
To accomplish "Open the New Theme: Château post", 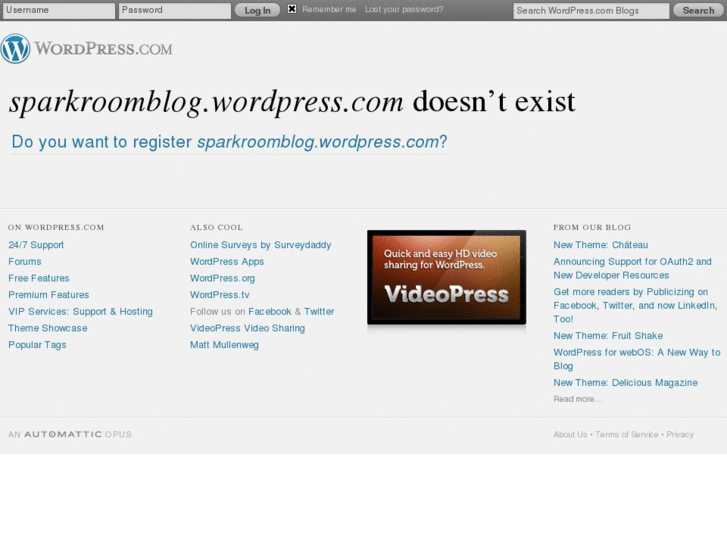I will click(x=601, y=245).
